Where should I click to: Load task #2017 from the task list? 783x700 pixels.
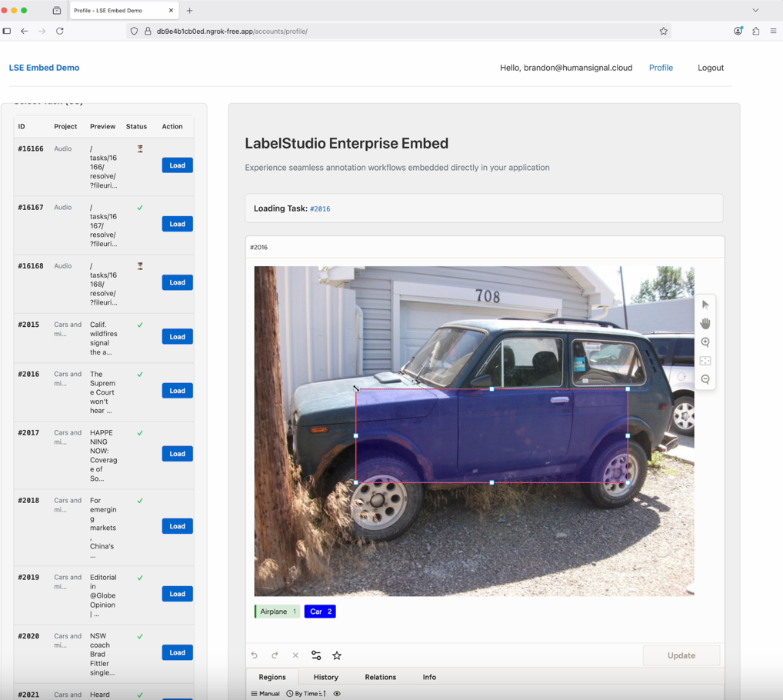coord(177,453)
